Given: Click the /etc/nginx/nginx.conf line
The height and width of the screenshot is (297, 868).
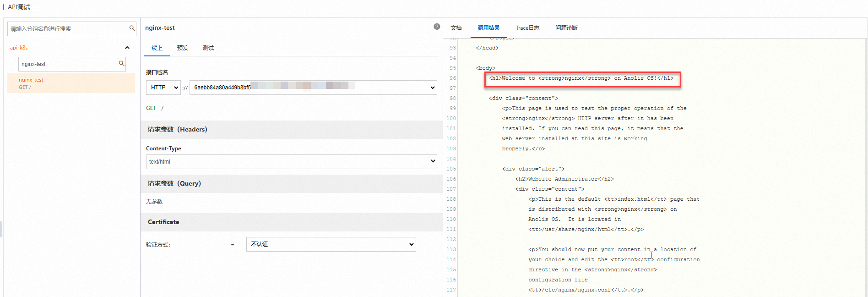Looking at the screenshot, I should coord(586,290).
